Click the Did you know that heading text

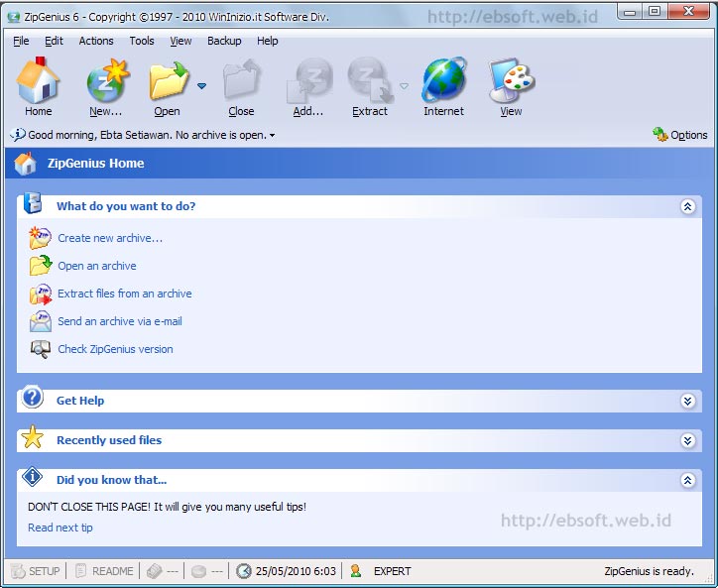[x=111, y=480]
